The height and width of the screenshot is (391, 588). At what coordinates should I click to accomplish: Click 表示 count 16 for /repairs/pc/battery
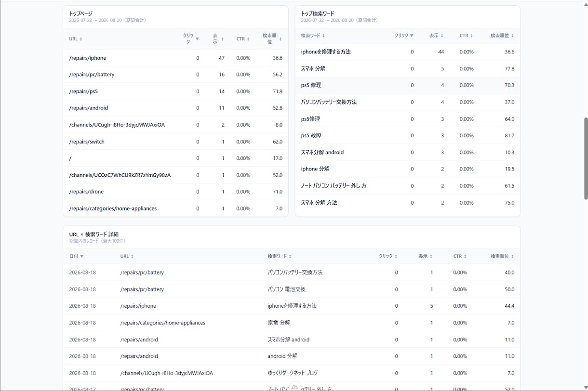[x=222, y=75]
